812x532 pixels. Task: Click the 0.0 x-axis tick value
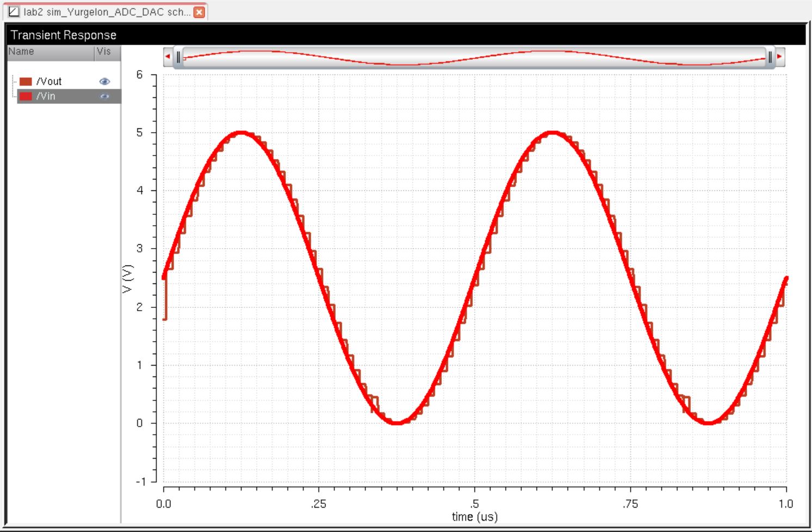(163, 504)
